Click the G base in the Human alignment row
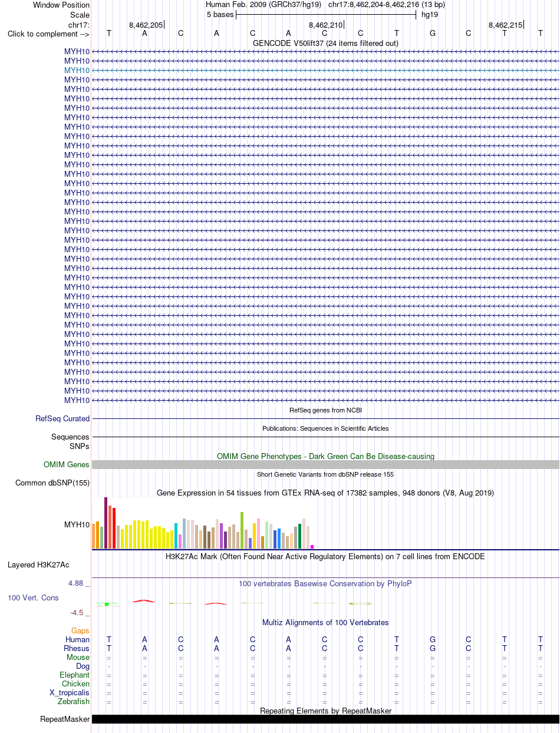Screen dimensions: 560x733 (433, 639)
